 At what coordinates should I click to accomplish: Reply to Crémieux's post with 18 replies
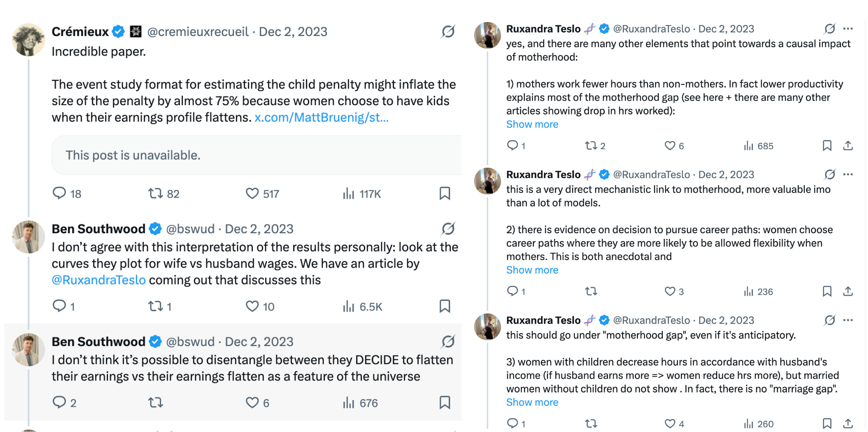pyautogui.click(x=59, y=194)
